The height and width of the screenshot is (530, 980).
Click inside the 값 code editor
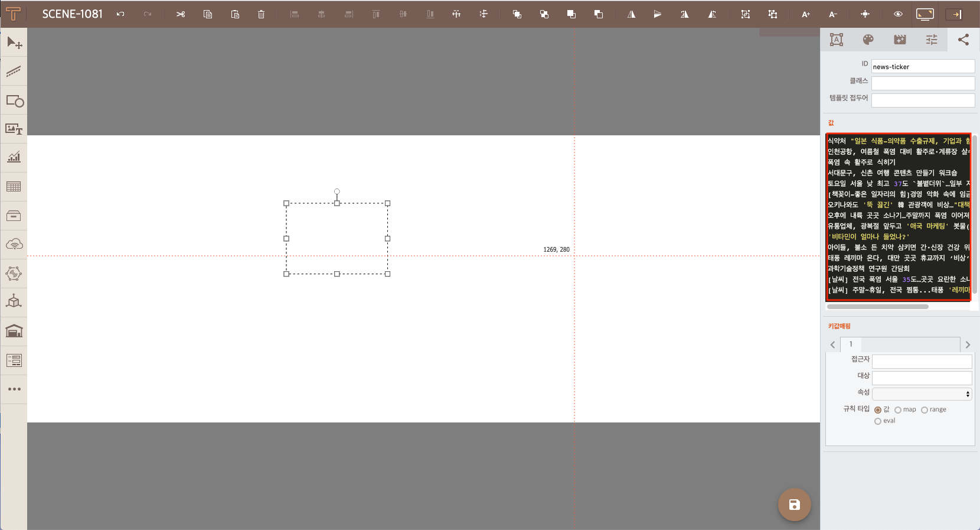pos(899,217)
